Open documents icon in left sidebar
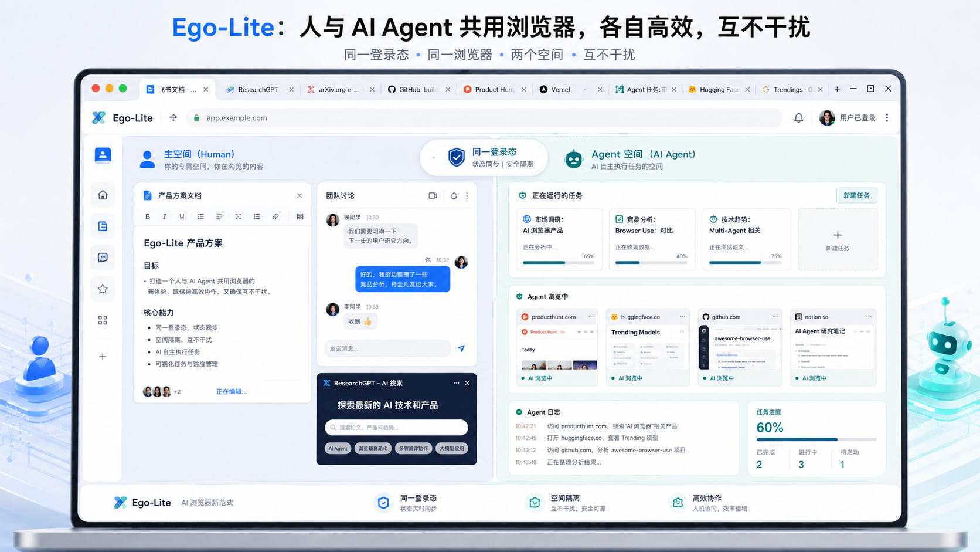980x552 pixels. [x=103, y=226]
